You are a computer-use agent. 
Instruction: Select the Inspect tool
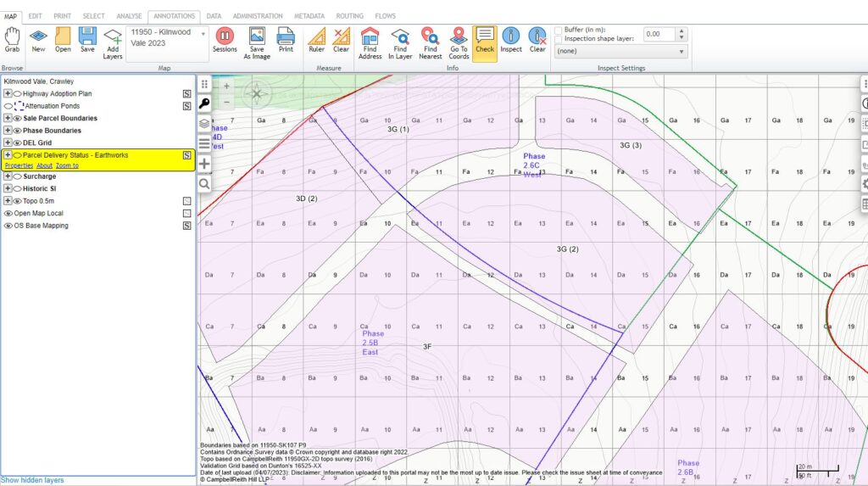[x=511, y=39]
